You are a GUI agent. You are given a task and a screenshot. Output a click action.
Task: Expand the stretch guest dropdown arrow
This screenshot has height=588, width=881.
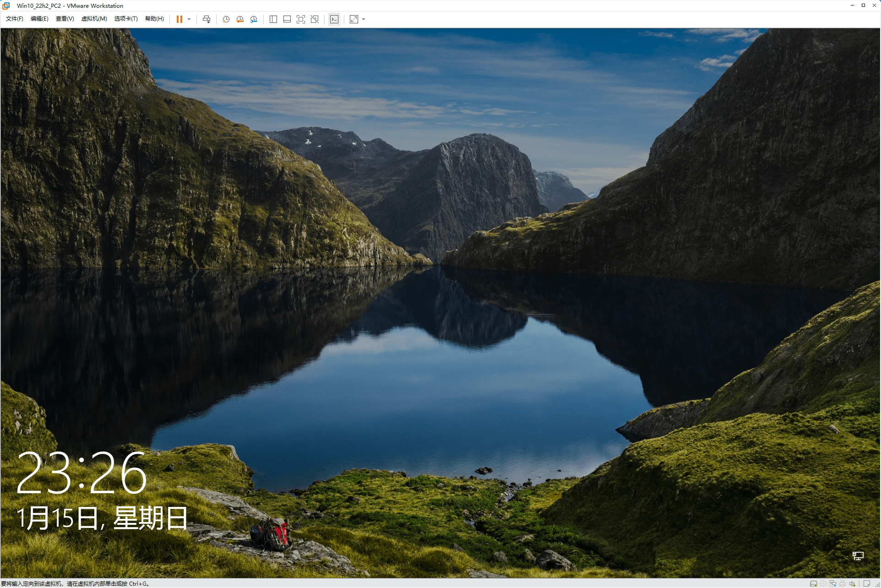pos(364,19)
